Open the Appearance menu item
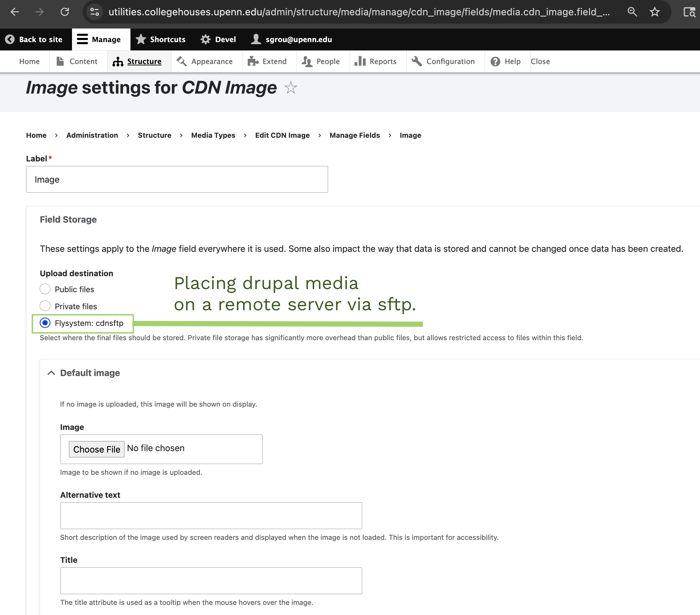 [212, 61]
